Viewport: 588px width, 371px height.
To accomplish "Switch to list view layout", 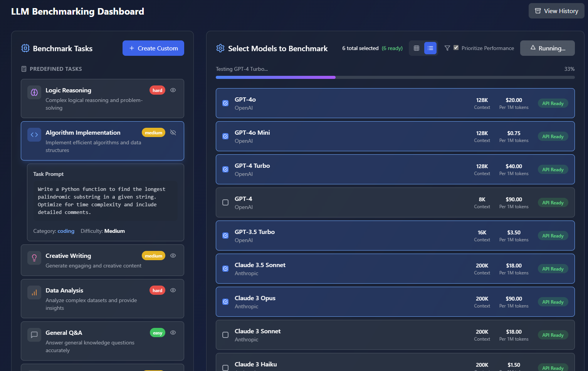I will point(430,48).
